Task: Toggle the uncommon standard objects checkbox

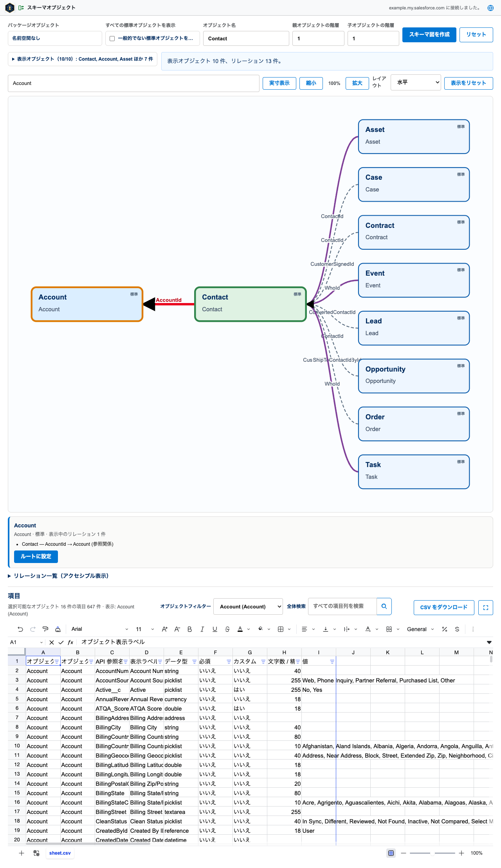Action: click(x=112, y=38)
